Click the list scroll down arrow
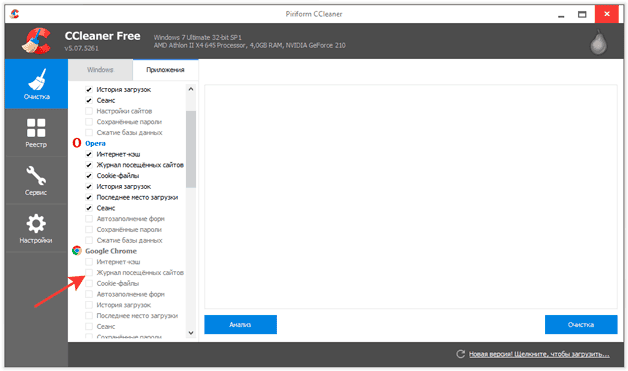Image resolution: width=628 pixels, height=371 pixels. (191, 333)
